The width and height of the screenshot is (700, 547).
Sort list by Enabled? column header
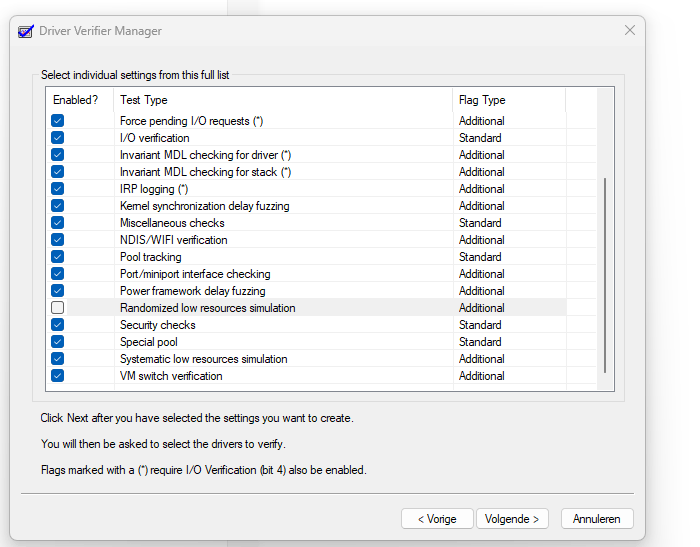point(76,100)
